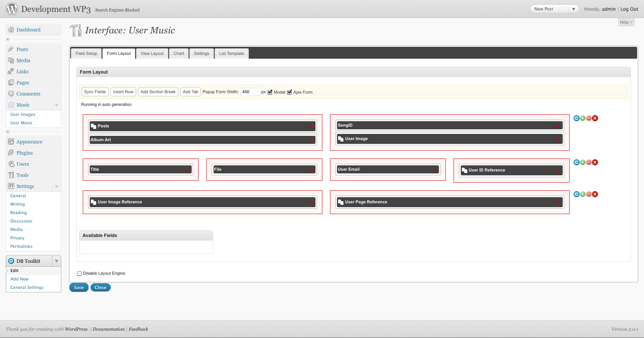Image resolution: width=644 pixels, height=338 pixels.
Task: Switch to the Chart tab
Action: pos(179,53)
